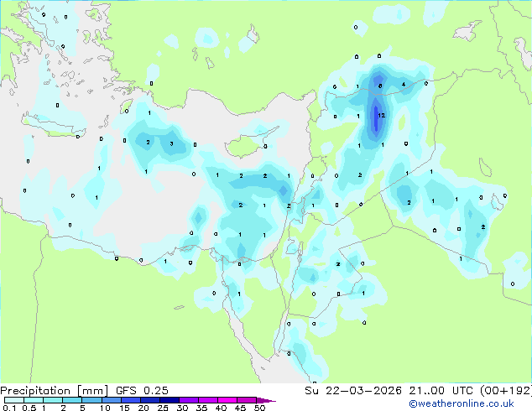The image size is (532, 411).
Task: Click the legend swatch between 15 and 20
Action: click(131, 400)
